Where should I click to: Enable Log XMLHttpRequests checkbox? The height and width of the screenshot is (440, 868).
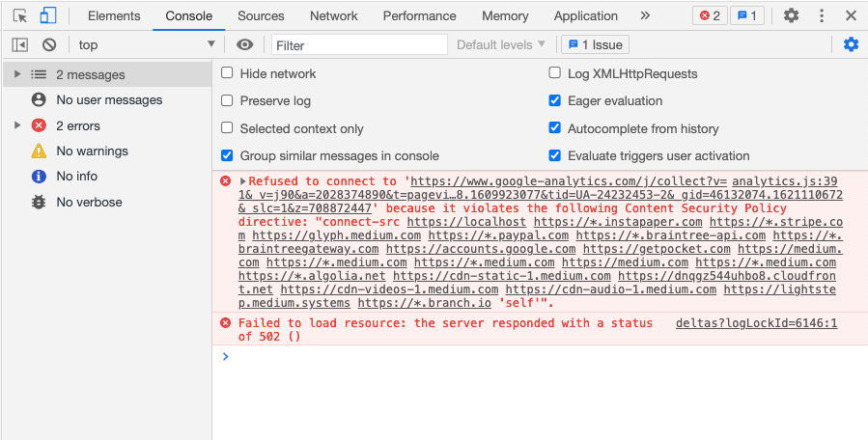pyautogui.click(x=554, y=73)
